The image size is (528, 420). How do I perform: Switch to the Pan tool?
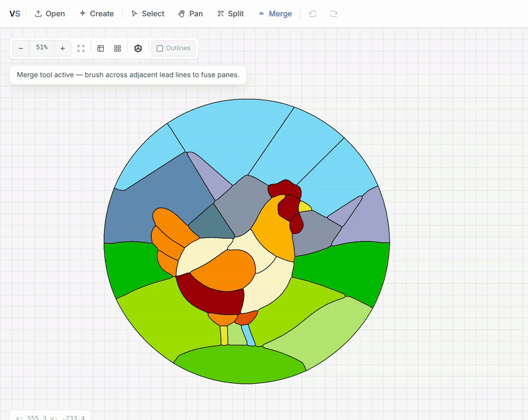point(191,14)
